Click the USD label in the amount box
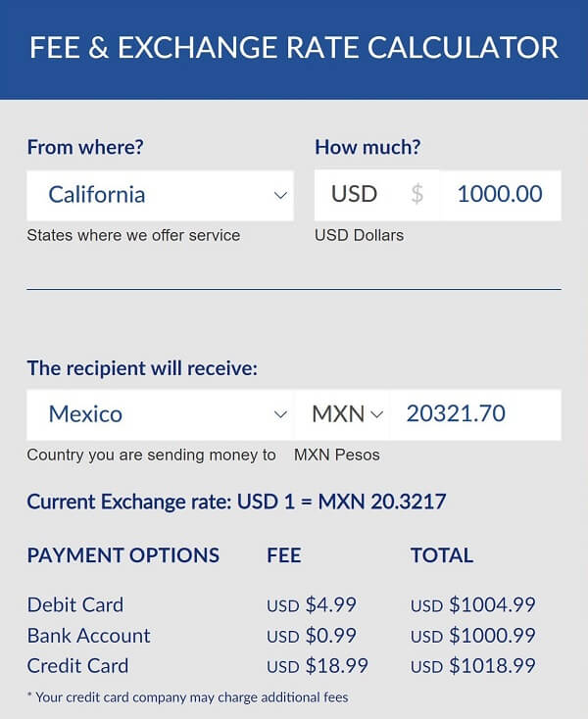588x719 pixels. tap(354, 194)
